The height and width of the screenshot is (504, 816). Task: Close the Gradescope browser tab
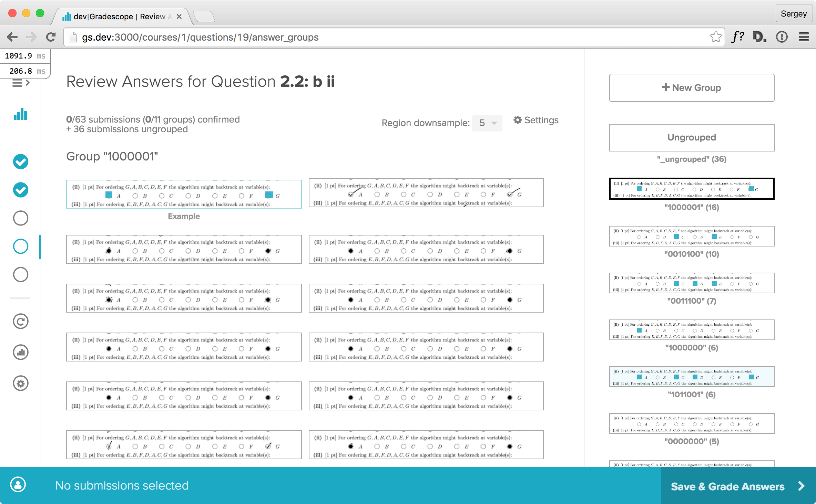179,17
